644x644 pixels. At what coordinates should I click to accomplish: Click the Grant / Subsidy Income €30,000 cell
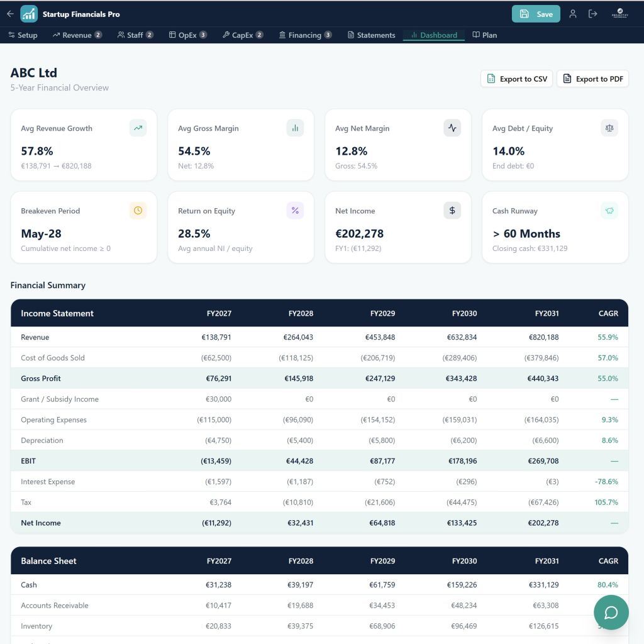click(x=218, y=399)
